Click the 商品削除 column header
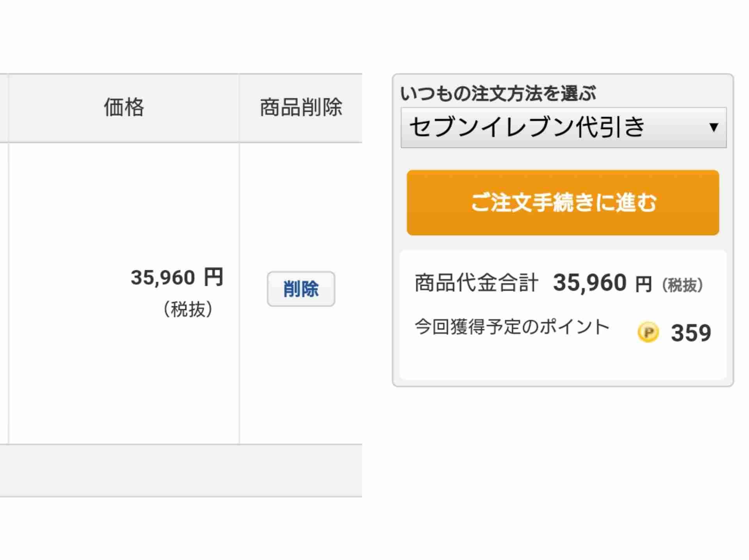749x560 pixels. coord(301,107)
